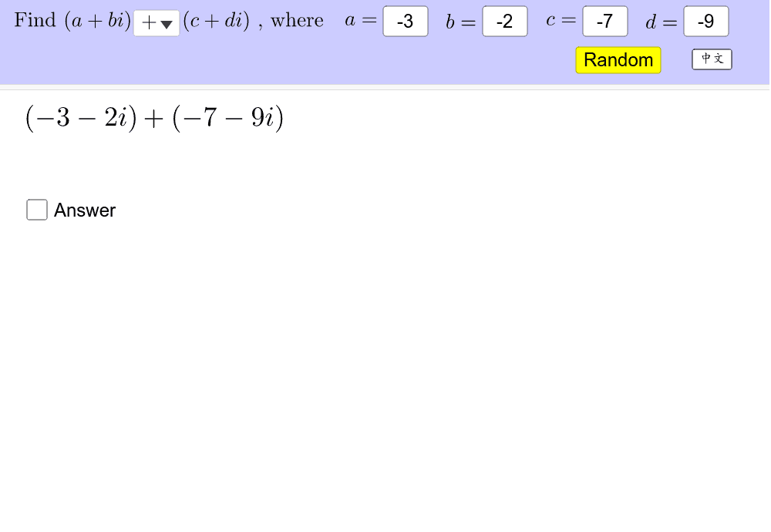The height and width of the screenshot is (532, 771).
Task: Select the c value box showing -7
Action: (605, 22)
